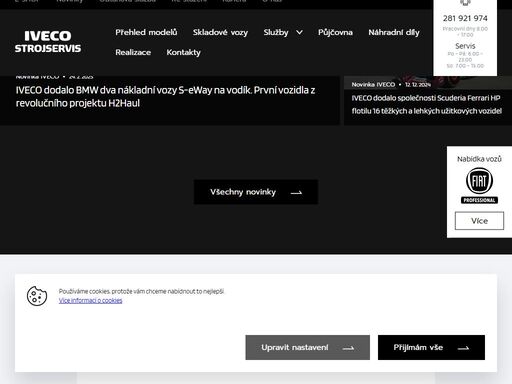Open the Scuderia Ferrari HP fleet article

click(x=426, y=104)
